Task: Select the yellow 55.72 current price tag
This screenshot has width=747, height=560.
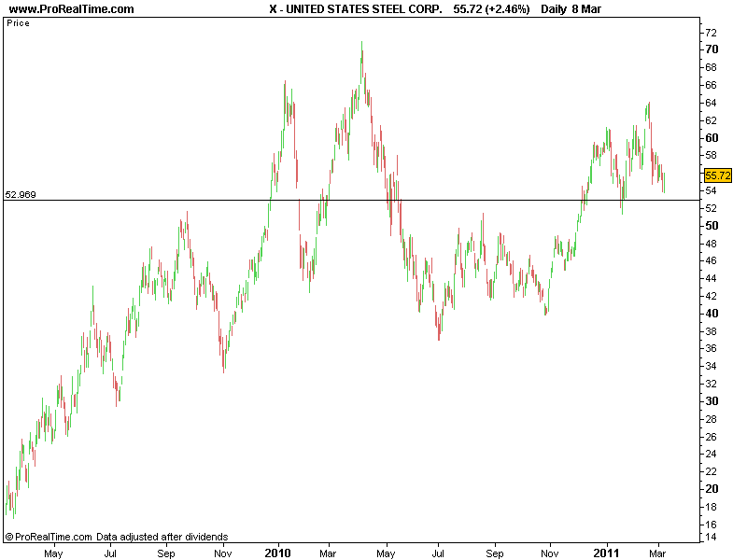Action: 718,175
